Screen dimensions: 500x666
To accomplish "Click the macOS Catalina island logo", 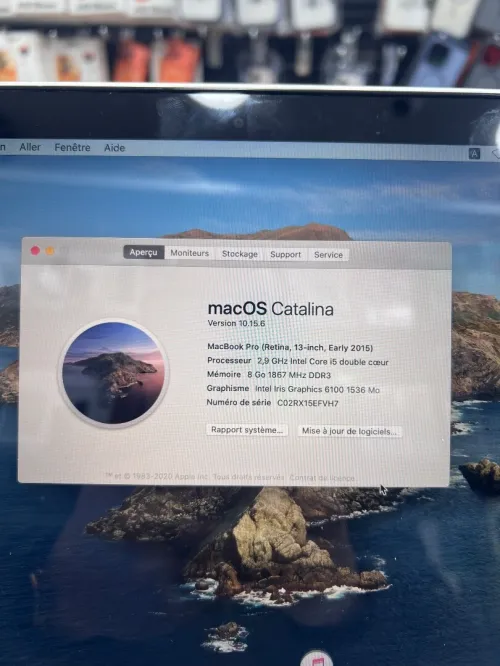I will 113,373.
